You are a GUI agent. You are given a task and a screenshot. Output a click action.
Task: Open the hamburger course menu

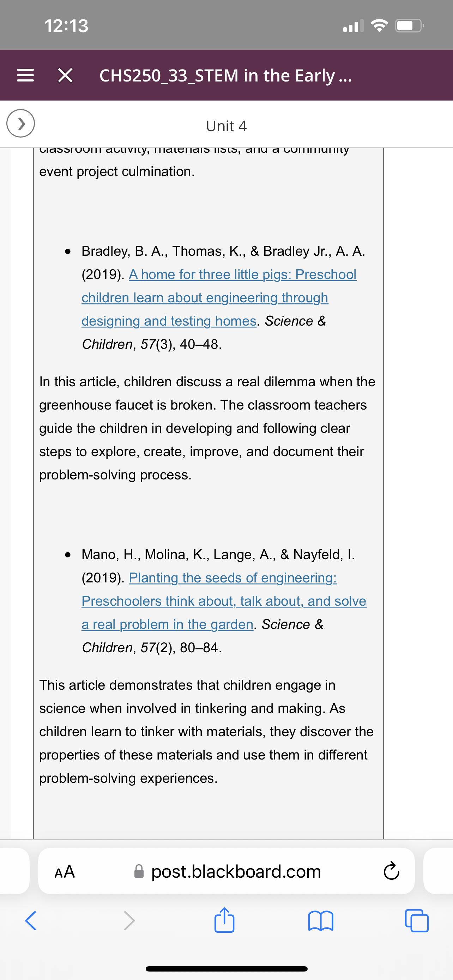pyautogui.click(x=25, y=75)
